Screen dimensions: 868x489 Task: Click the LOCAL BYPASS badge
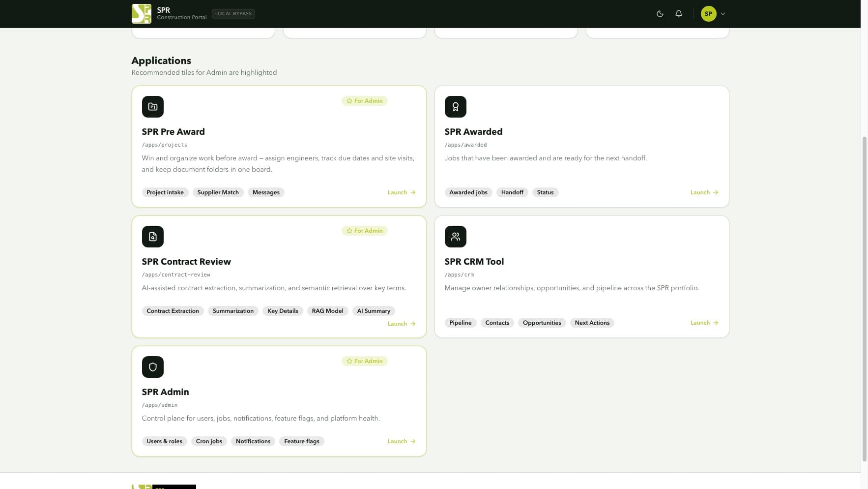(233, 14)
